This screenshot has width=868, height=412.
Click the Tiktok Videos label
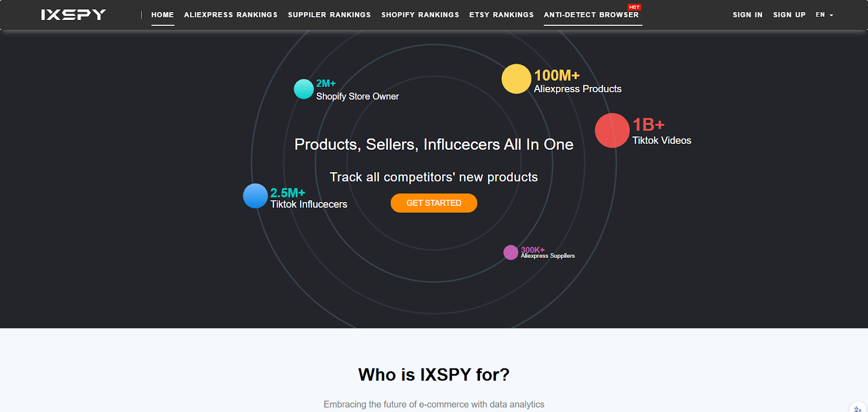tap(662, 141)
